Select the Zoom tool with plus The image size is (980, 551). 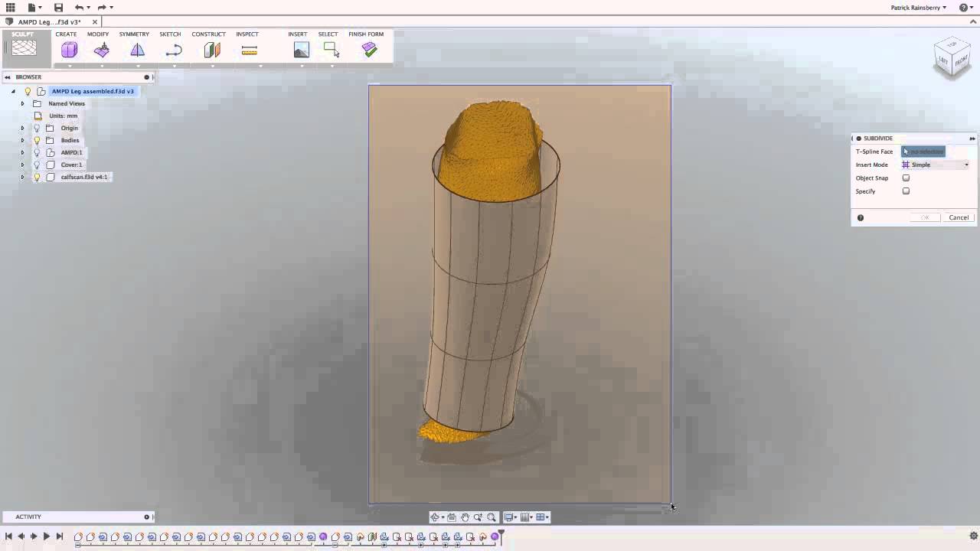click(x=478, y=517)
